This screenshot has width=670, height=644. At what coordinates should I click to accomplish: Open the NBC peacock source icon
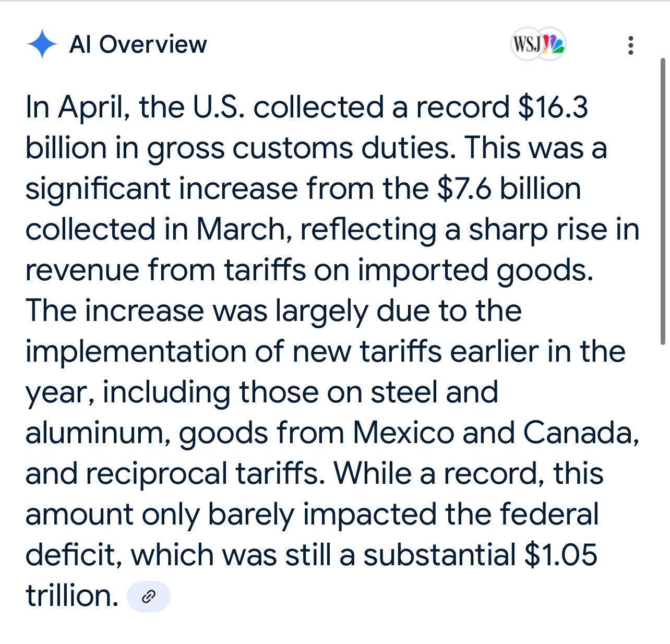pos(552,44)
